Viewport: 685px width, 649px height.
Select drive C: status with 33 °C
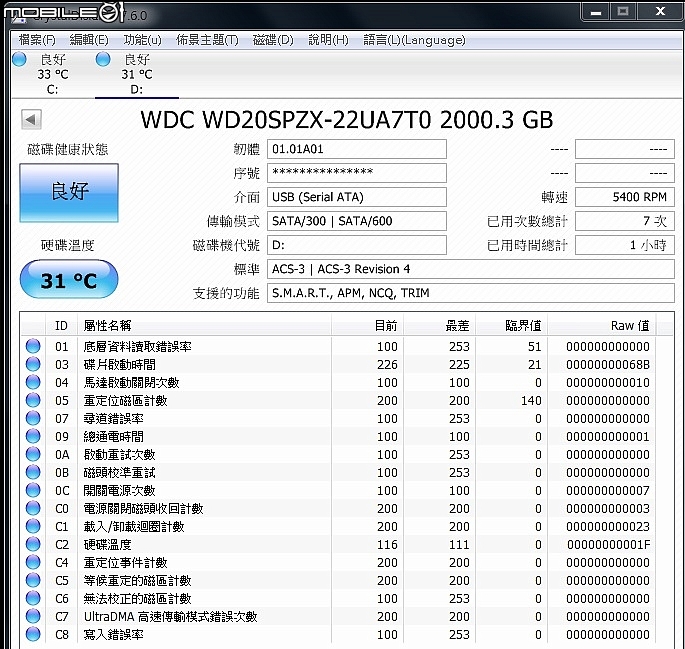[52, 74]
